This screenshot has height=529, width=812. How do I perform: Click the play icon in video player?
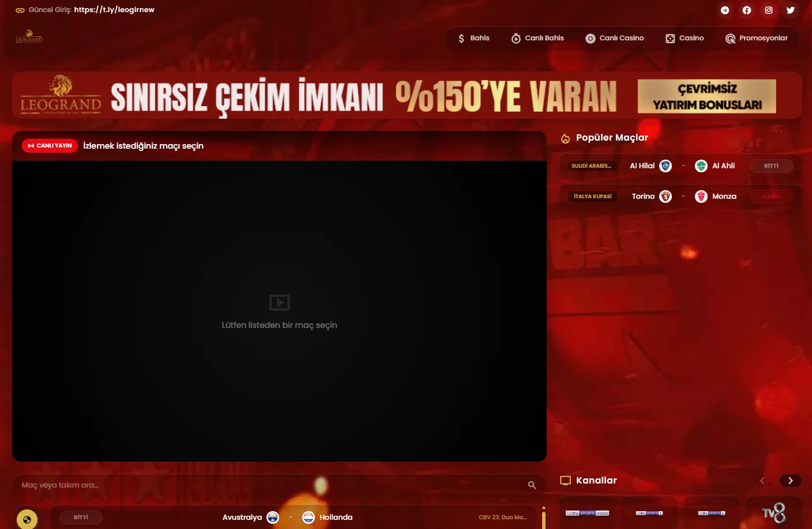(x=280, y=302)
